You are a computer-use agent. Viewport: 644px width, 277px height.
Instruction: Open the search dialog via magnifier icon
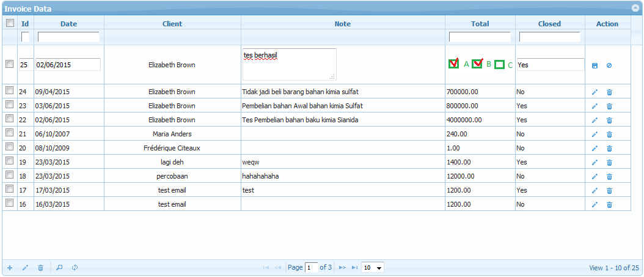coord(59,268)
